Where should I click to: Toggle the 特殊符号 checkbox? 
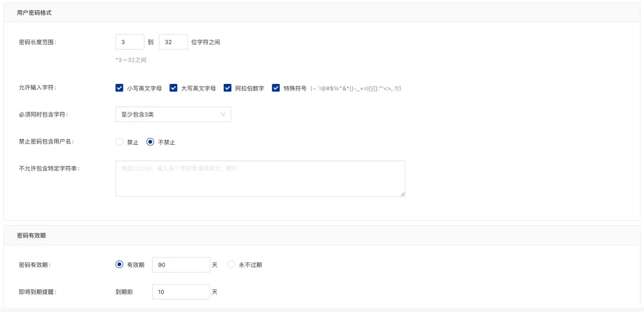click(x=276, y=88)
